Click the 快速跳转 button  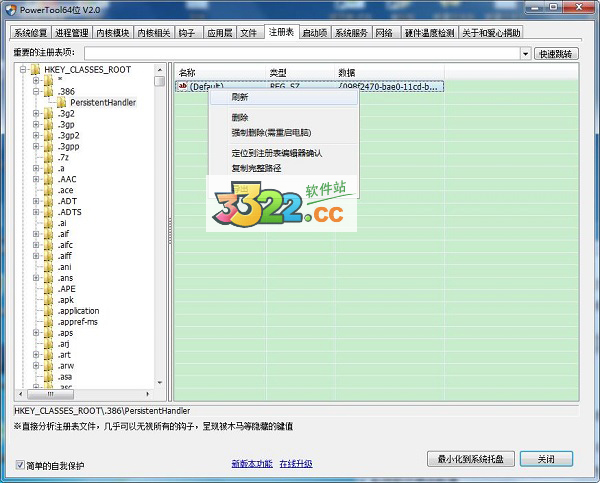(556, 54)
